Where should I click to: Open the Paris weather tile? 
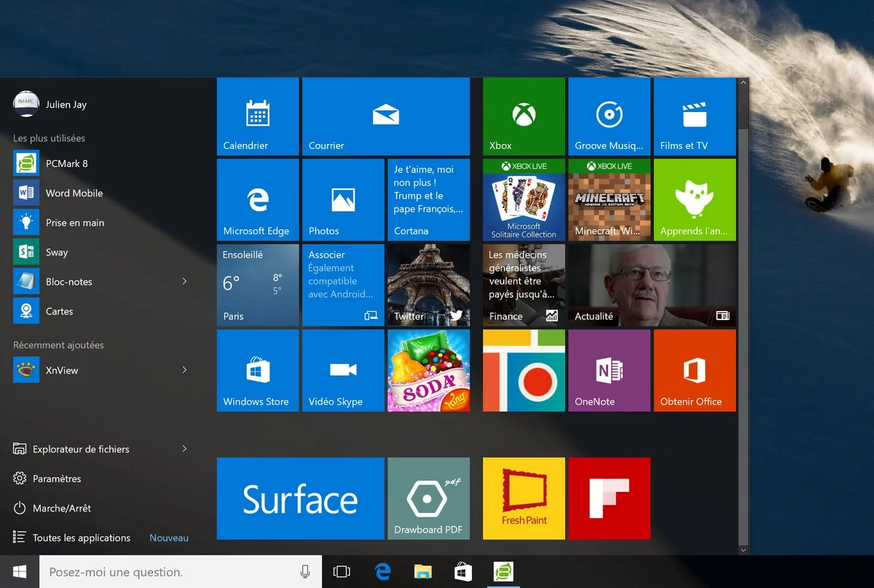click(258, 285)
